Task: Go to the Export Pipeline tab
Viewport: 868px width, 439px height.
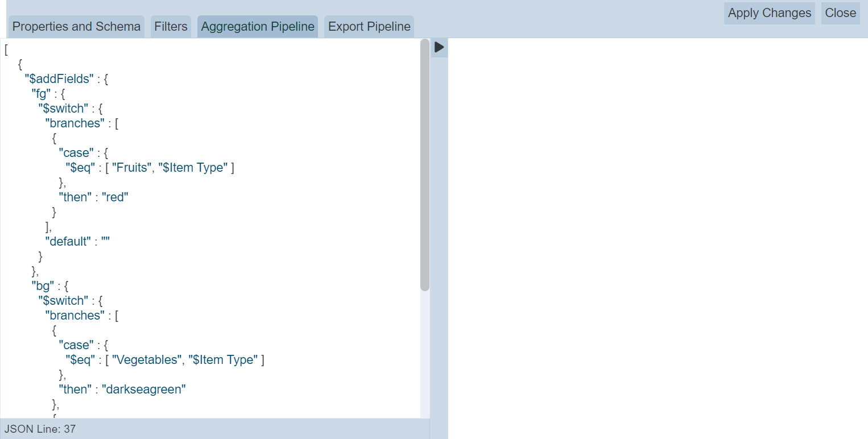Action: tap(369, 27)
